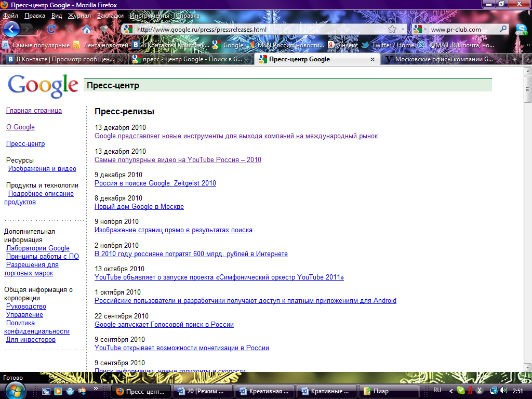Open the Принципы работы с ПО link
532x399 pixels.
(43, 257)
